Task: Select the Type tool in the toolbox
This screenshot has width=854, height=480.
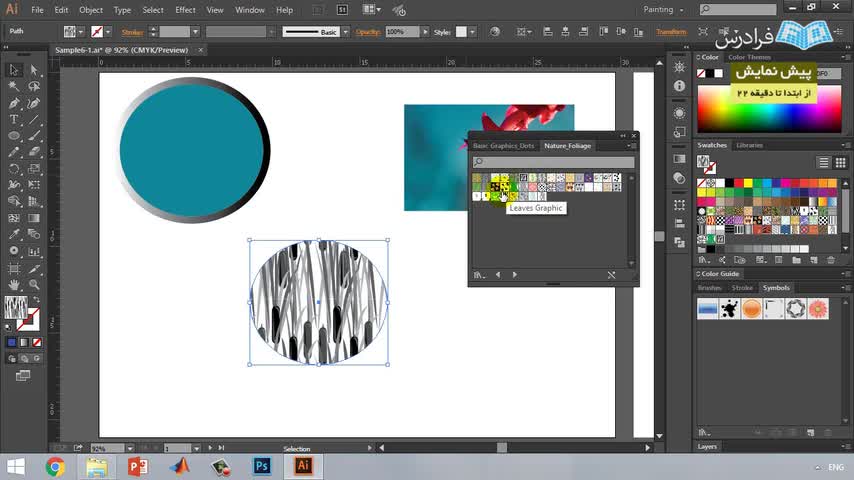Action: coord(14,119)
